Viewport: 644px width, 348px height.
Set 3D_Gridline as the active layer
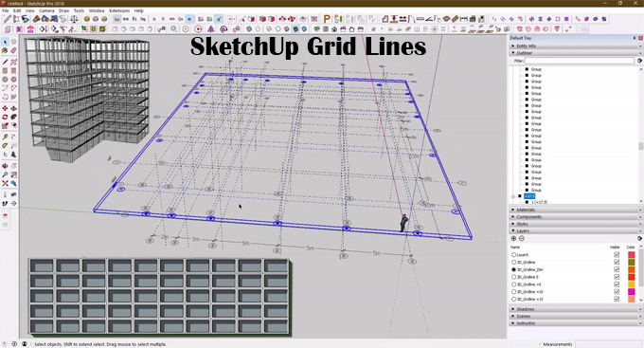tap(514, 263)
